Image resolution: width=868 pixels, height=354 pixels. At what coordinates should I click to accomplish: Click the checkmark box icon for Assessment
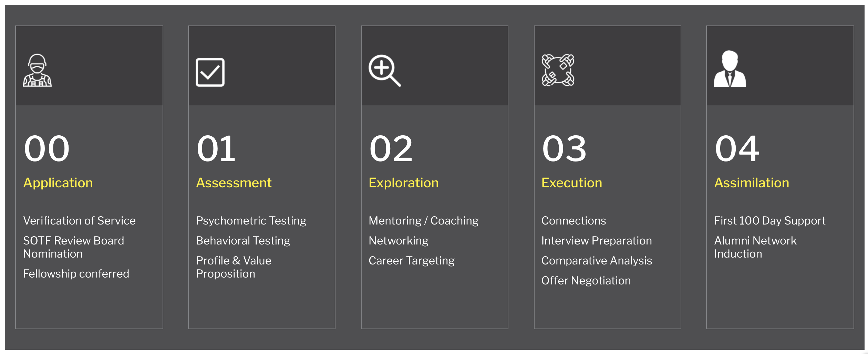click(x=210, y=72)
